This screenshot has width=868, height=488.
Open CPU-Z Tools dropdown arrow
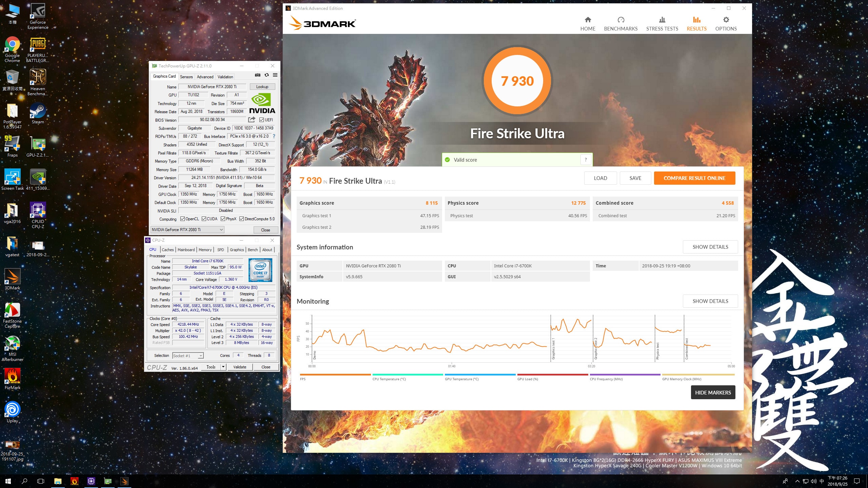pos(223,367)
